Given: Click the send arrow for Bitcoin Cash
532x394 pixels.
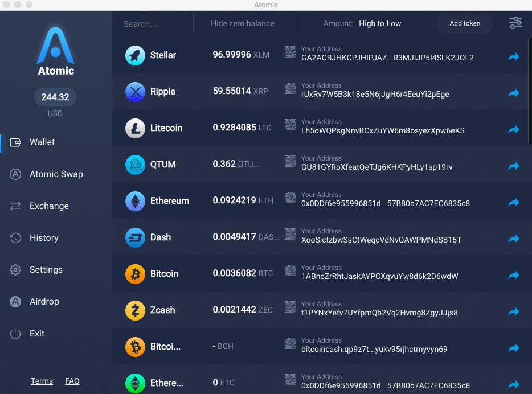Looking at the screenshot, I should pos(514,348).
